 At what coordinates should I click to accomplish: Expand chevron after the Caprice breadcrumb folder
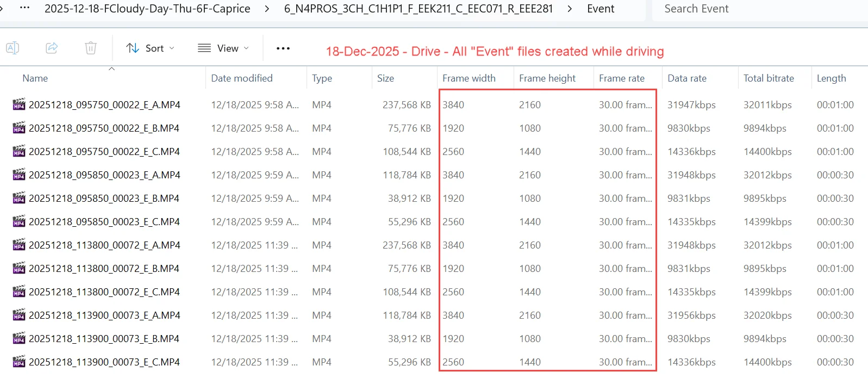click(267, 9)
